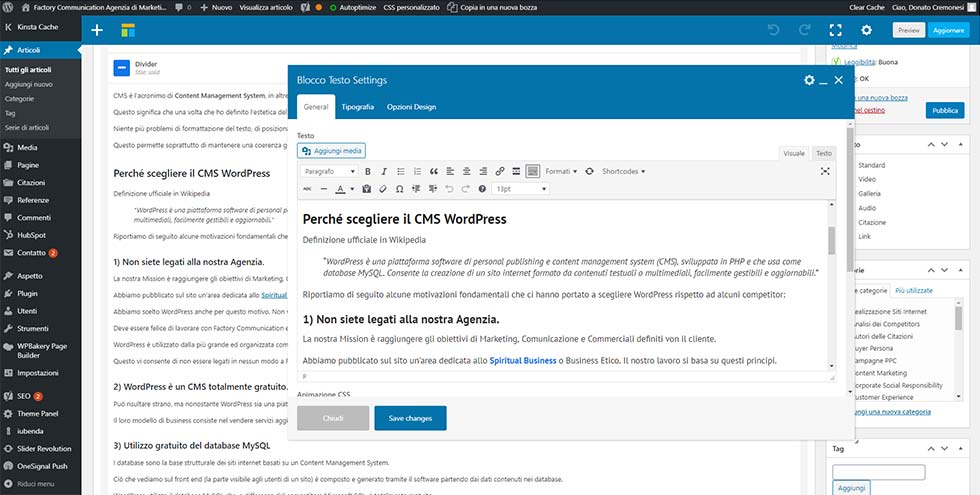The height and width of the screenshot is (495, 980).
Task: Open the Paragrafo format dropdown
Action: pos(329,171)
